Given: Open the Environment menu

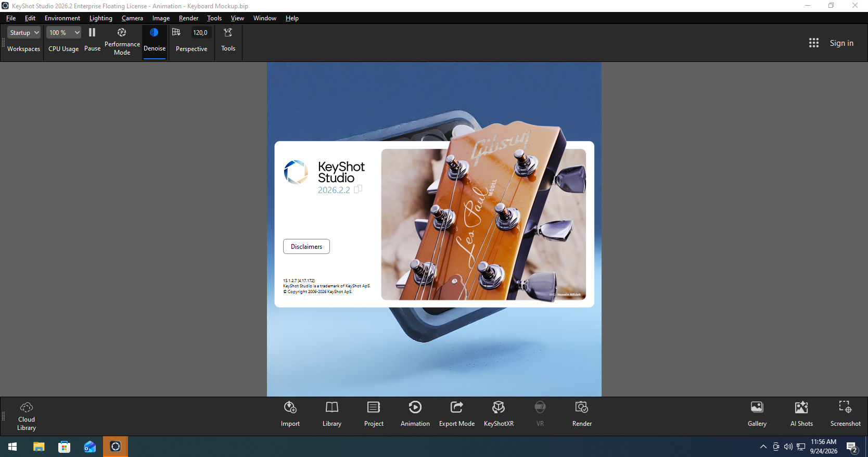Looking at the screenshot, I should (x=62, y=18).
